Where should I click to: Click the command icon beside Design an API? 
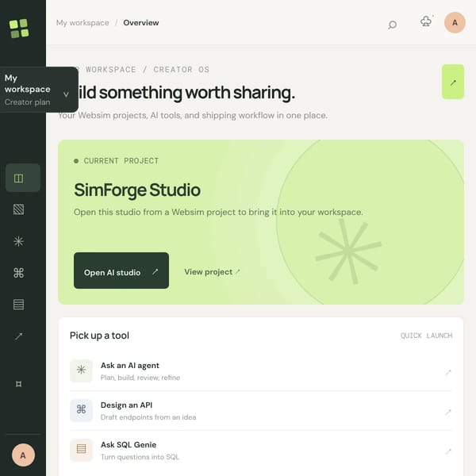click(81, 410)
